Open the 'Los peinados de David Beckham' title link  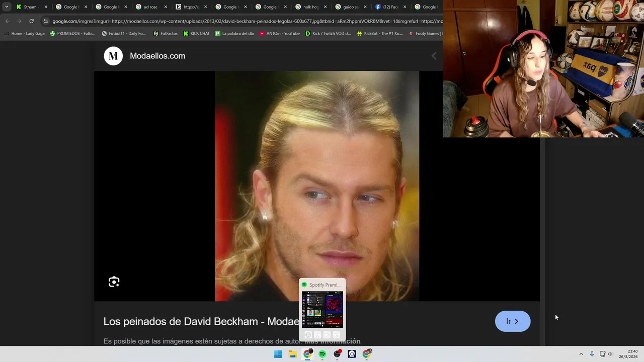click(x=201, y=322)
